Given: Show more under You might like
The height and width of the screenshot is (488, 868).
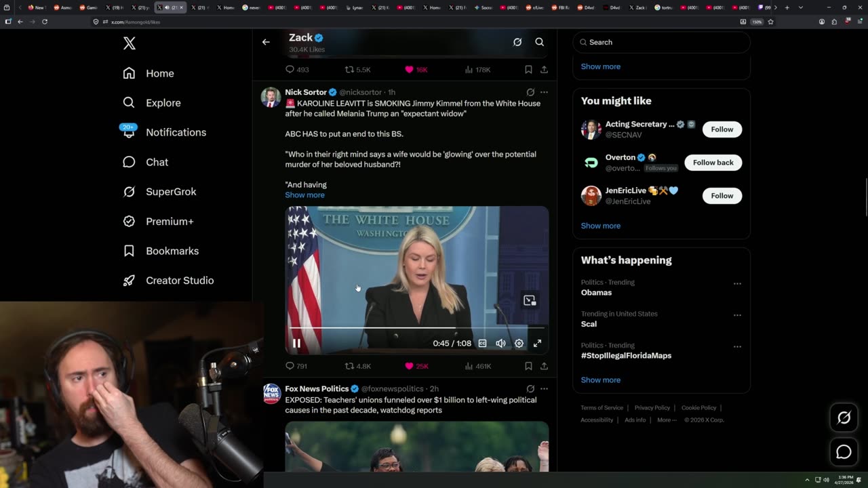Looking at the screenshot, I should [x=601, y=226].
